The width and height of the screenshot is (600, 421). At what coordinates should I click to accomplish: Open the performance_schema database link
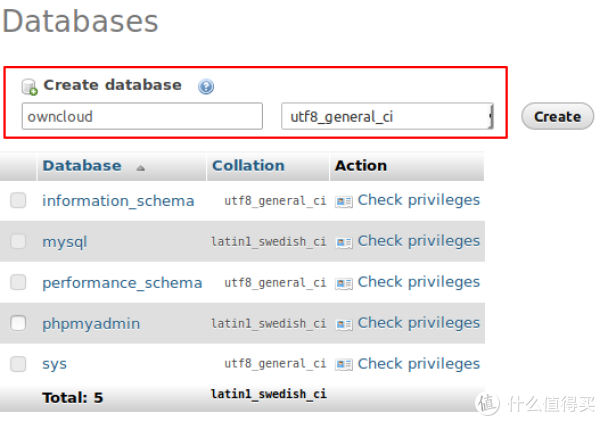pos(122,283)
